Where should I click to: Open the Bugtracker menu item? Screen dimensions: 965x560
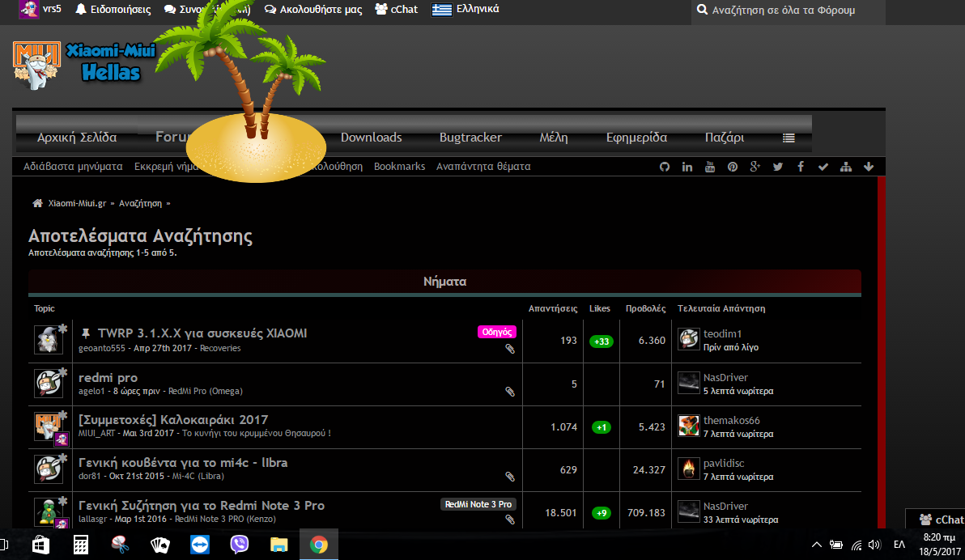[470, 138]
